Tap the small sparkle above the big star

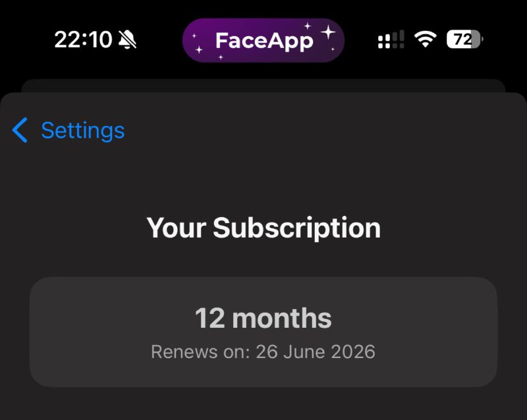[307, 25]
